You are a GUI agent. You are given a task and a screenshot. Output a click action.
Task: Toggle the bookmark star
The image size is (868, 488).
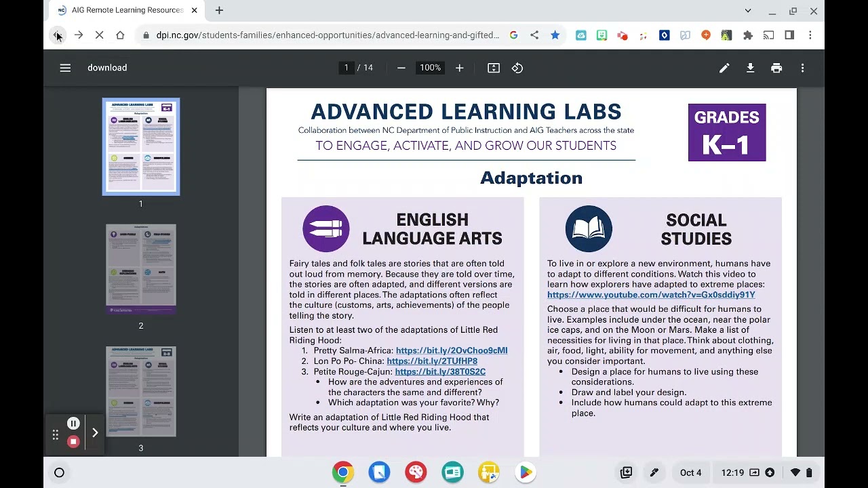tap(555, 35)
